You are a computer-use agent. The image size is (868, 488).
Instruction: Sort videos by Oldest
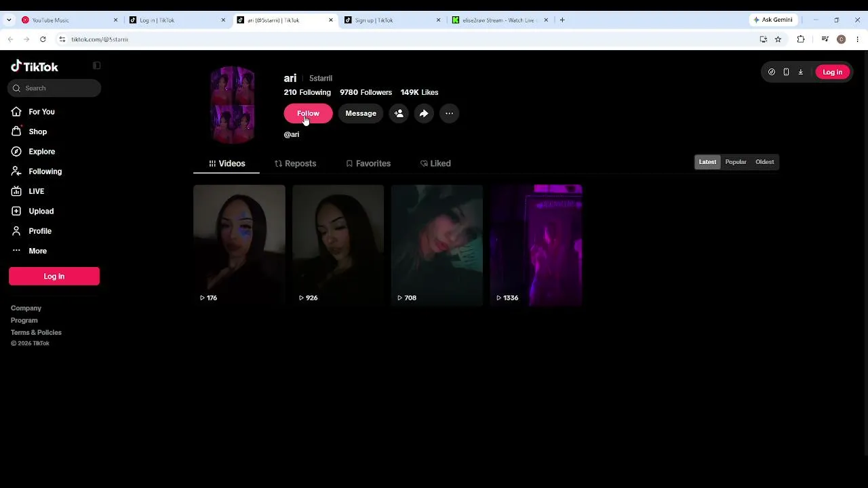(764, 162)
